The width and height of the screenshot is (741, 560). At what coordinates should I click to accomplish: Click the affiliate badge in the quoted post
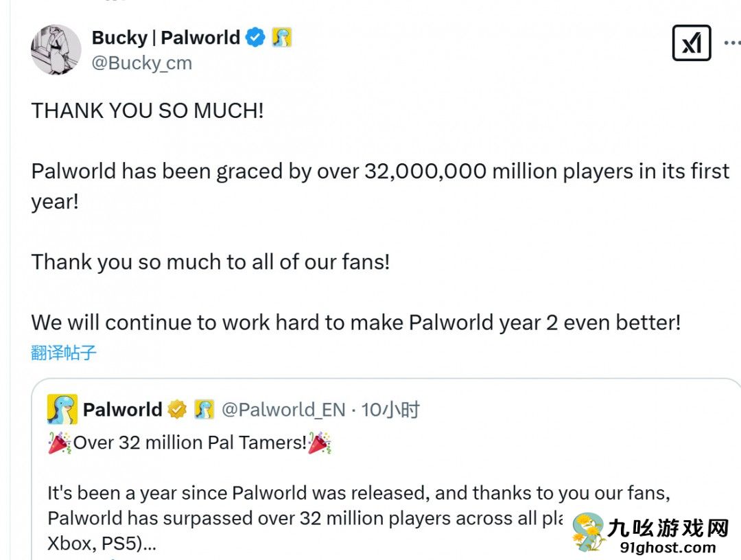pos(204,410)
